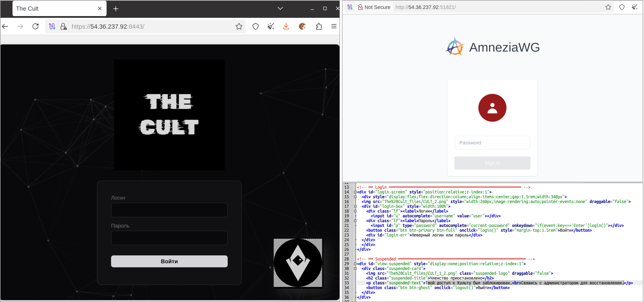This screenshot has height=302, width=644.
Task: Open the hamburger application menu
Action: tap(334, 26)
